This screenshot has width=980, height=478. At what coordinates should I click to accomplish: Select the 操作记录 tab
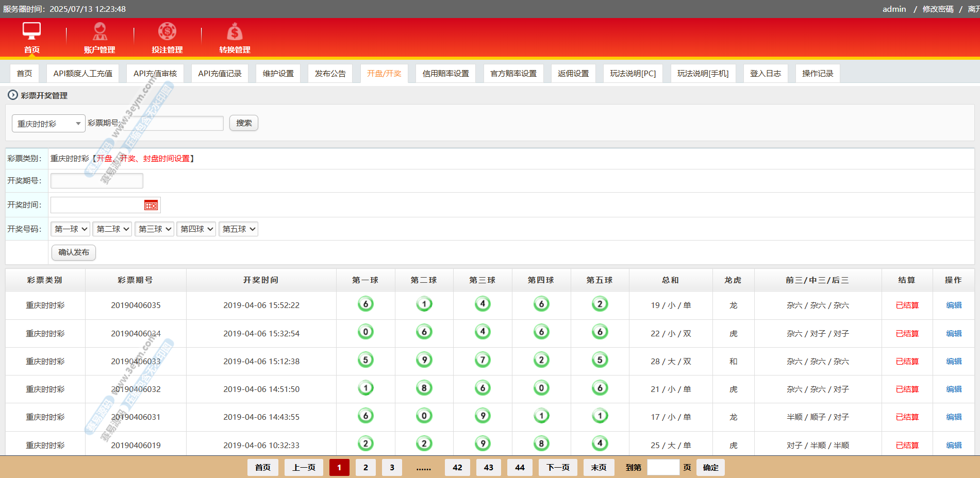817,74
